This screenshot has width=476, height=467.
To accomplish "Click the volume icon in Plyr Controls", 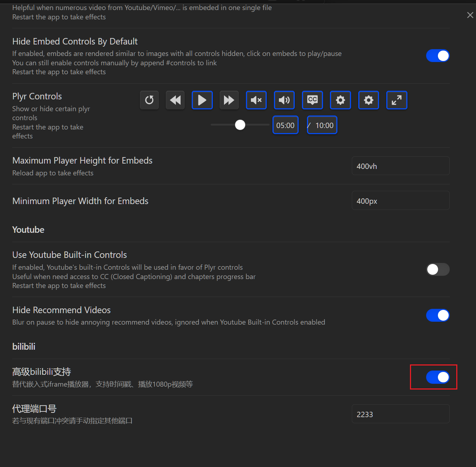I will [284, 100].
